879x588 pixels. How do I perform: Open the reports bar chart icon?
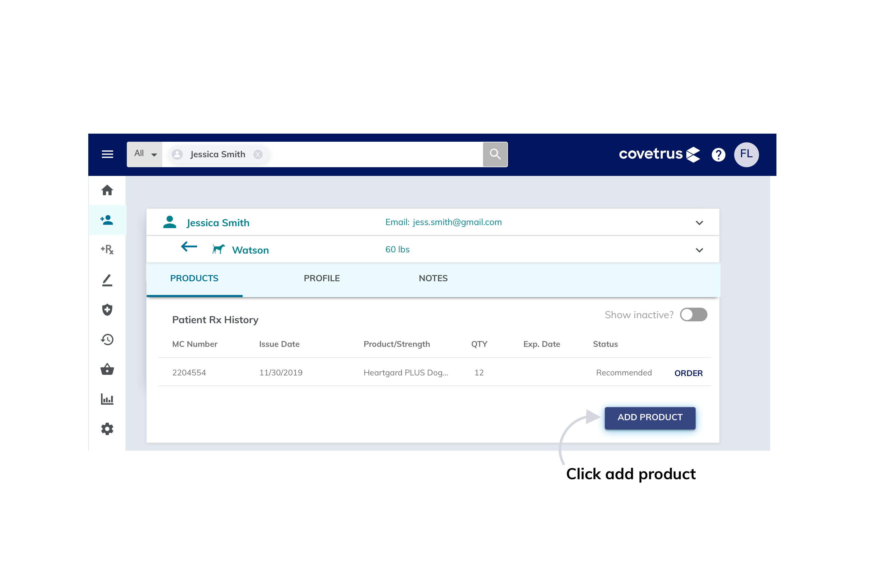tap(107, 399)
